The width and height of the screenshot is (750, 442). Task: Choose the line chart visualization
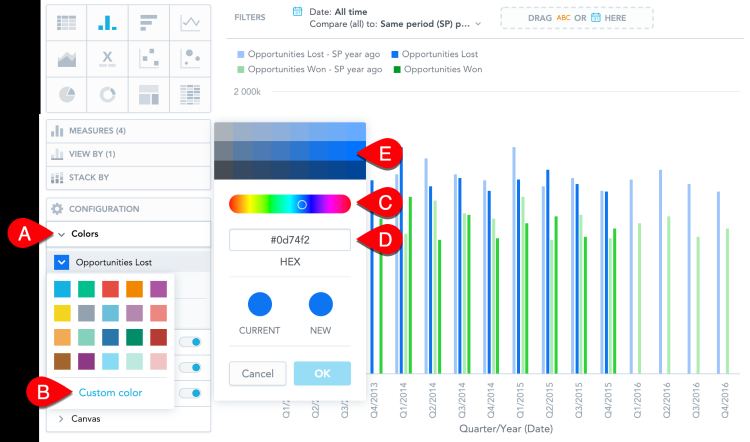click(190, 22)
